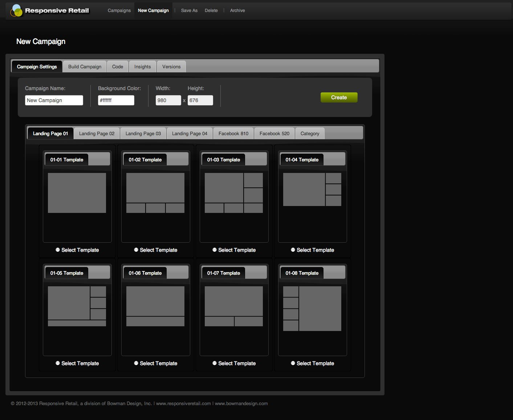The image size is (513, 420).
Task: Click the Background Color hex field
Action: tap(116, 100)
